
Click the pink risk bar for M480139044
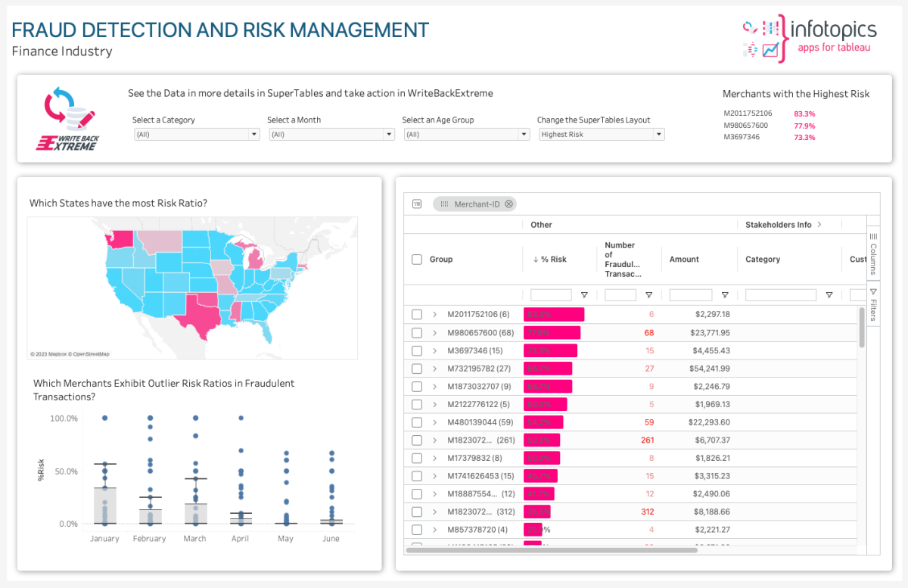[x=543, y=422]
